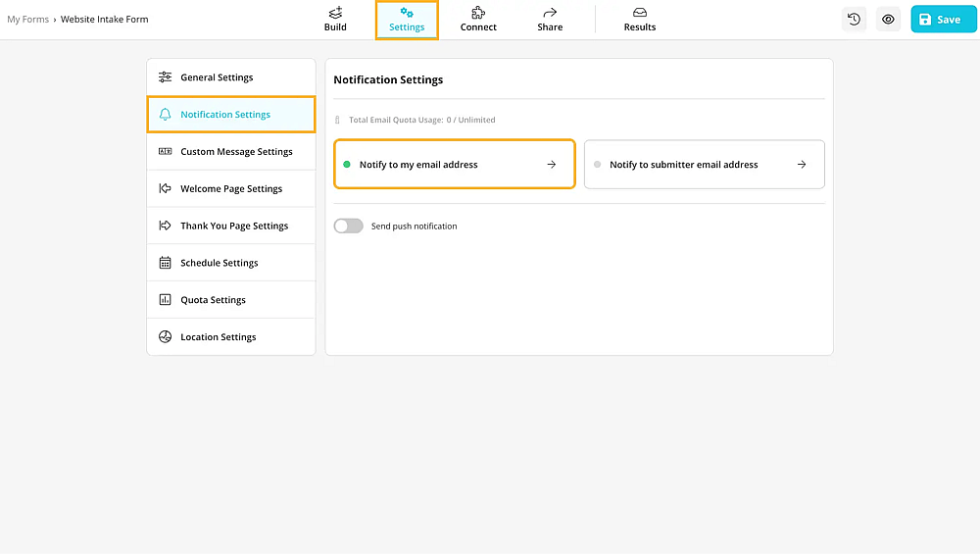Go to the Share tab
This screenshot has height=554, width=980.
[550, 20]
